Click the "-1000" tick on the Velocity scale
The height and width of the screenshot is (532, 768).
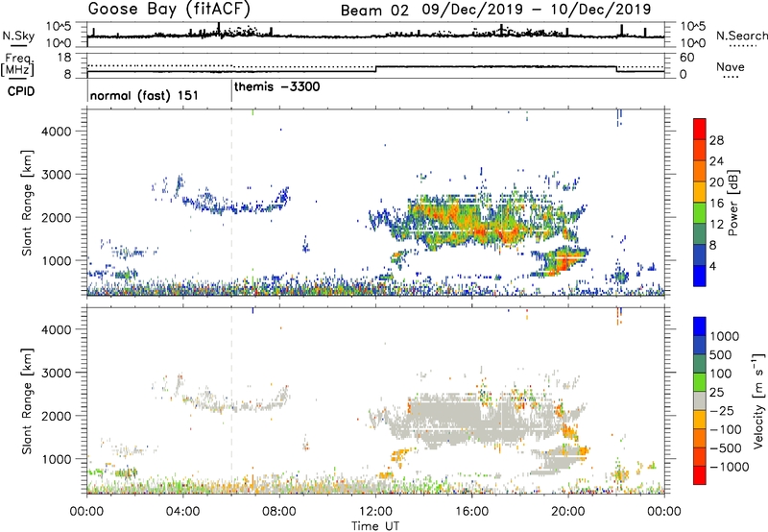point(730,467)
